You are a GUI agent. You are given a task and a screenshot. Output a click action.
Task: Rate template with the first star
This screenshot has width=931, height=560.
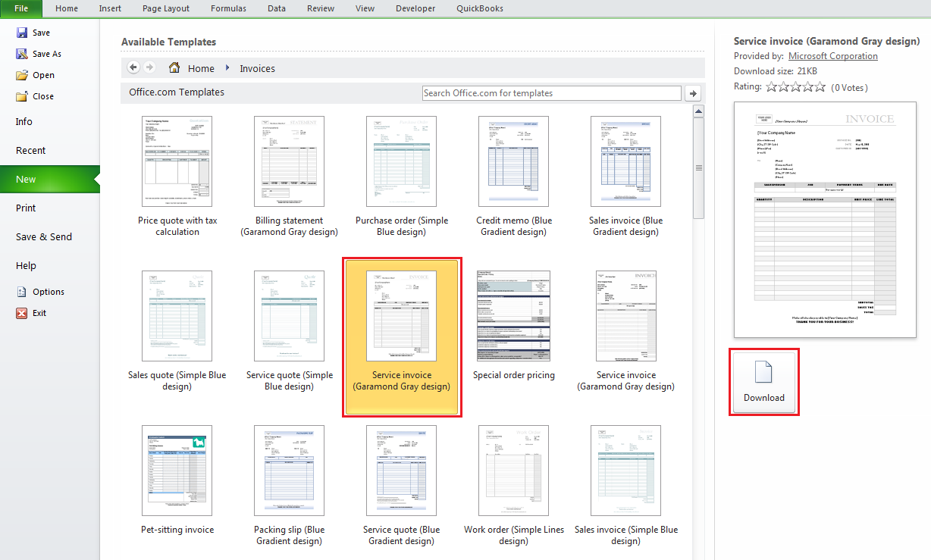(x=772, y=87)
